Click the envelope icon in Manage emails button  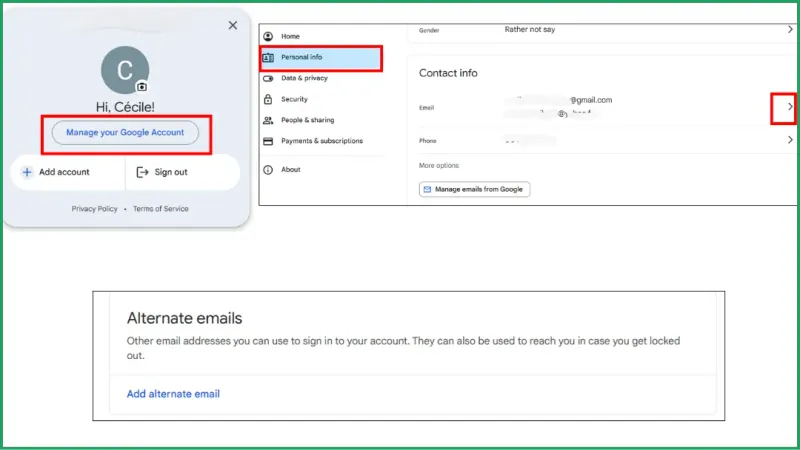(428, 189)
